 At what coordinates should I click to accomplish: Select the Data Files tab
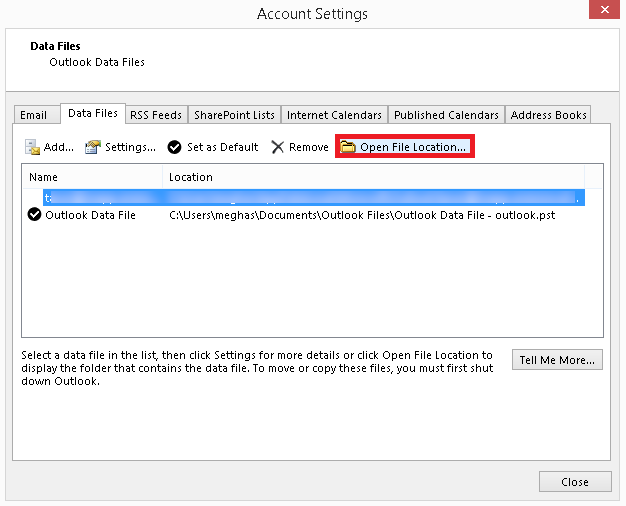tap(93, 113)
